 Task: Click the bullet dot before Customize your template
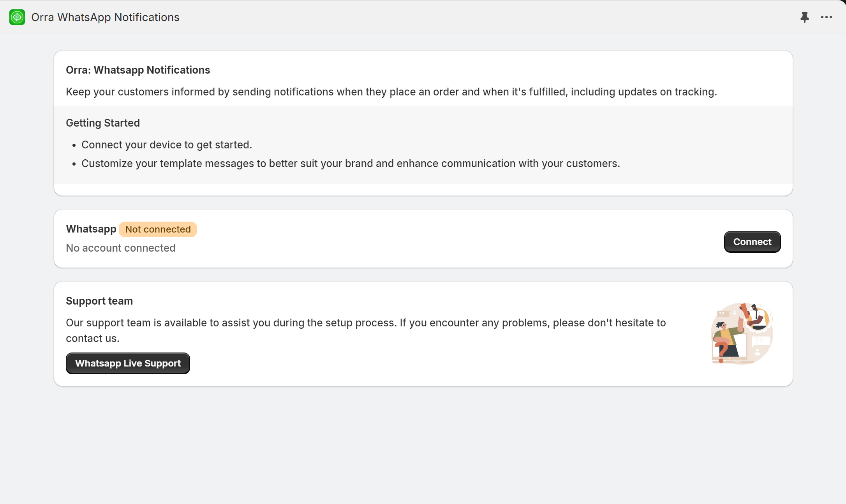(74, 164)
